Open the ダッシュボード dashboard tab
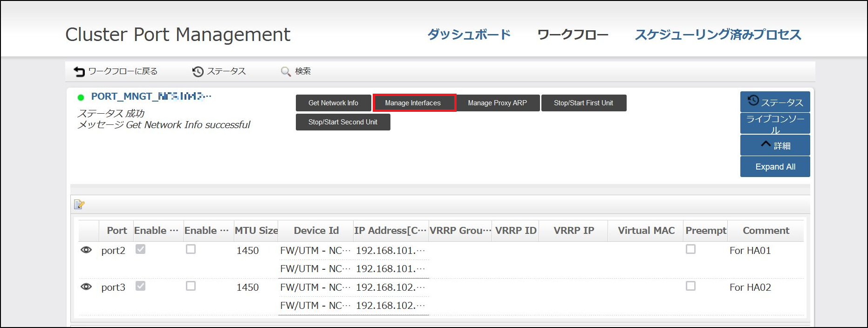This screenshot has width=868, height=328. pos(469,34)
